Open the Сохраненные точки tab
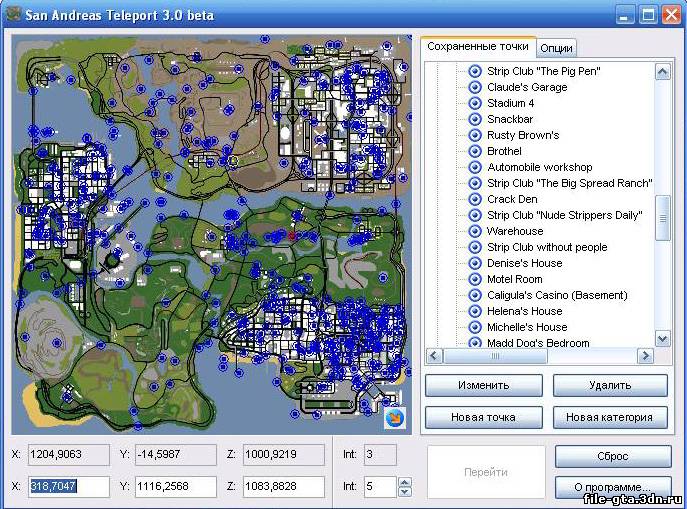The height and width of the screenshot is (509, 687). point(478,46)
